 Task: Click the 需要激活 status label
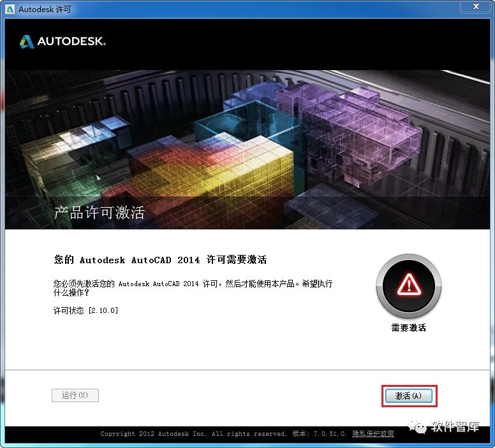(409, 328)
